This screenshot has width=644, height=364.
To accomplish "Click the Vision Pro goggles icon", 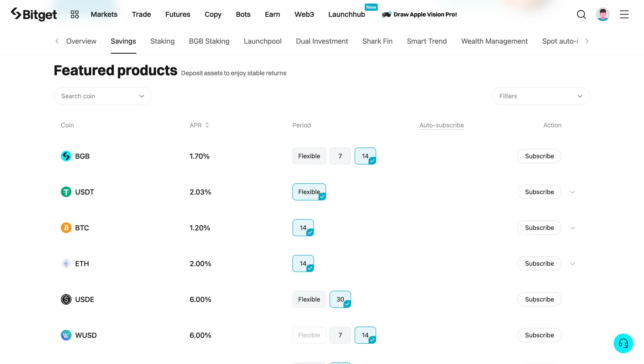I will pos(386,14).
